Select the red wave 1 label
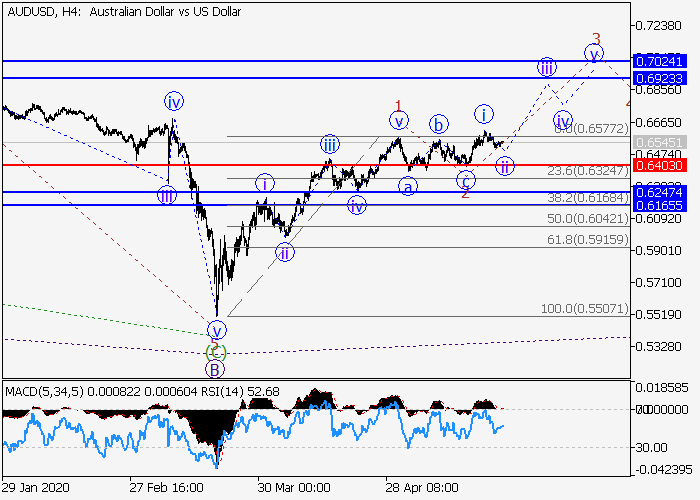This screenshot has width=700, height=500. coord(398,106)
